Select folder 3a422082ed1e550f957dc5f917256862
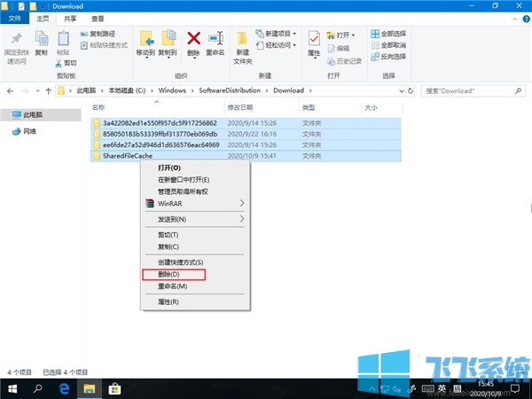Screen dimensions: 532x399 246,123
